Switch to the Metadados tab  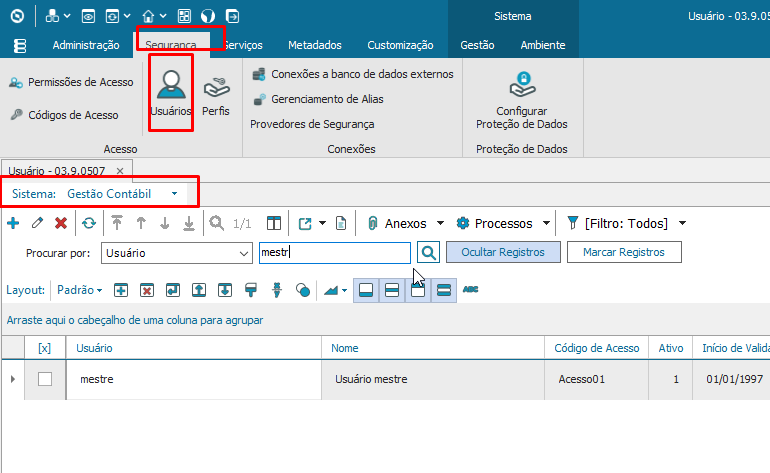[315, 45]
